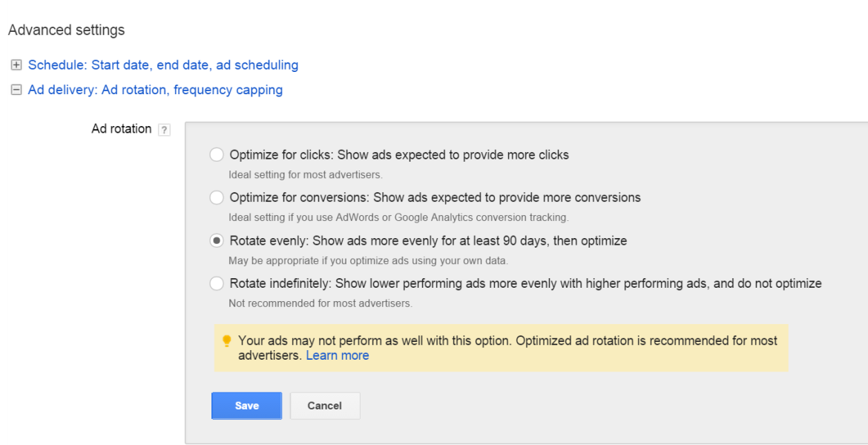This screenshot has width=868, height=445.
Task: Click the Schedule: Start date link
Action: 162,65
